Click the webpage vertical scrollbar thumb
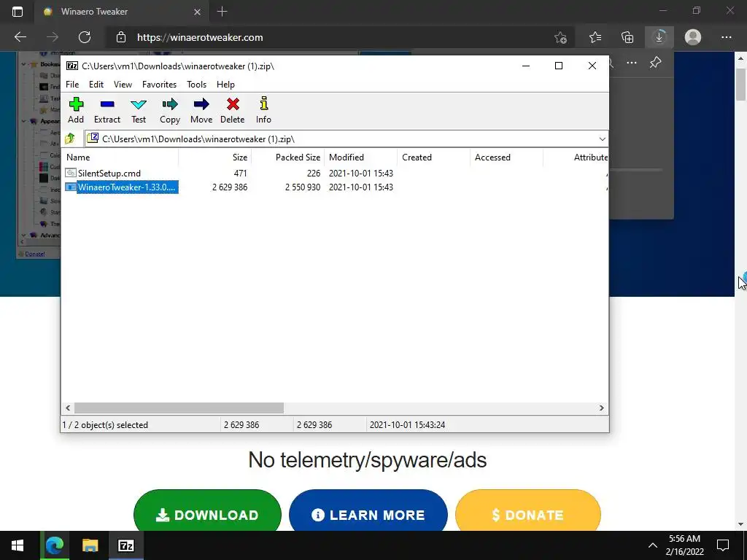The width and height of the screenshot is (747, 560). [740, 84]
